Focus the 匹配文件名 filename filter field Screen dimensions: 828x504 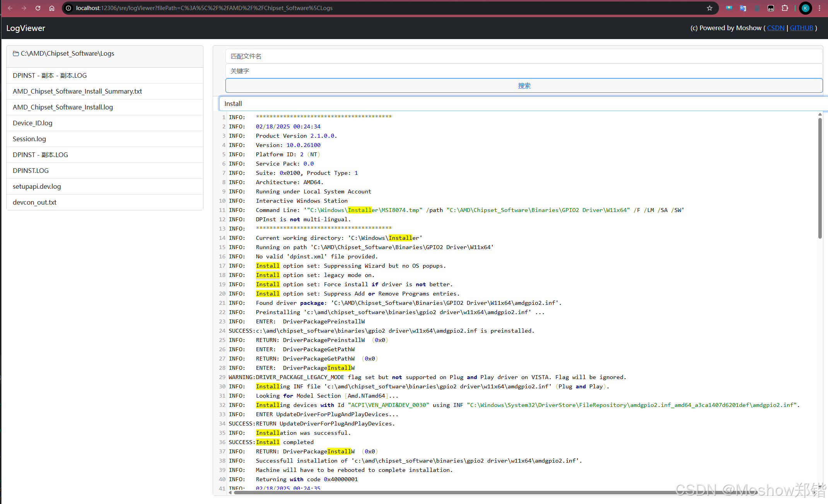pyautogui.click(x=524, y=56)
